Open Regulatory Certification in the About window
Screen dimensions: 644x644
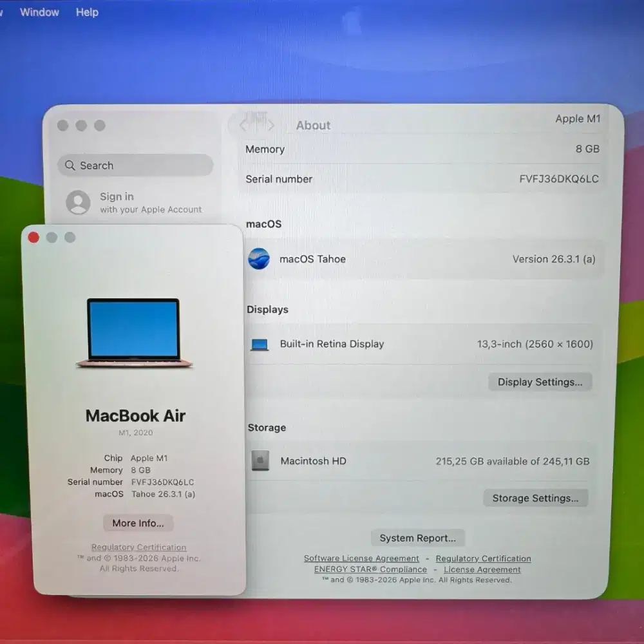[x=138, y=547]
